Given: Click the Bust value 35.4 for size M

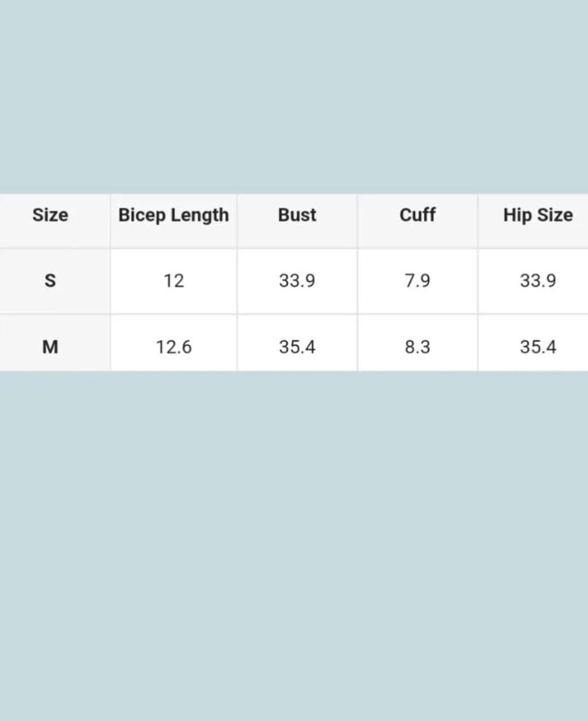Looking at the screenshot, I should coord(297,346).
